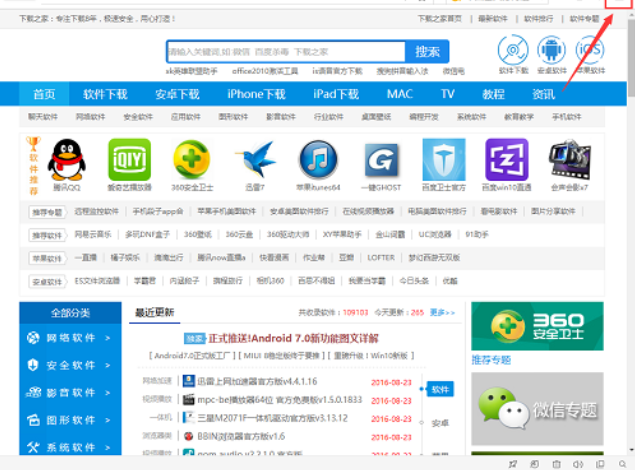The image size is (635, 470).
Task: Select the 最近更新 tab
Action: click(154, 312)
